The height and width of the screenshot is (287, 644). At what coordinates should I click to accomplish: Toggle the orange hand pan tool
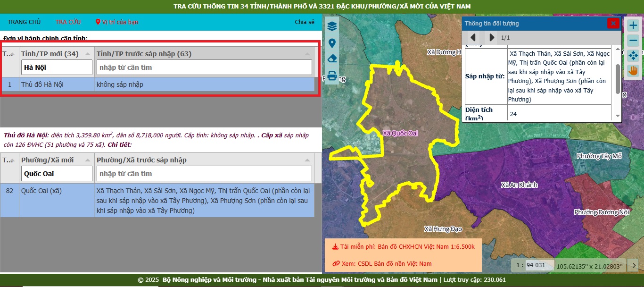(x=633, y=71)
